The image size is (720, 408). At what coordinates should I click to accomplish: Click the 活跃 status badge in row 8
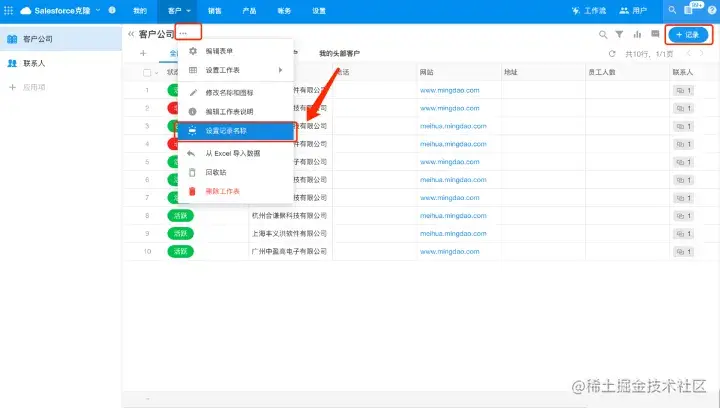[x=180, y=216]
